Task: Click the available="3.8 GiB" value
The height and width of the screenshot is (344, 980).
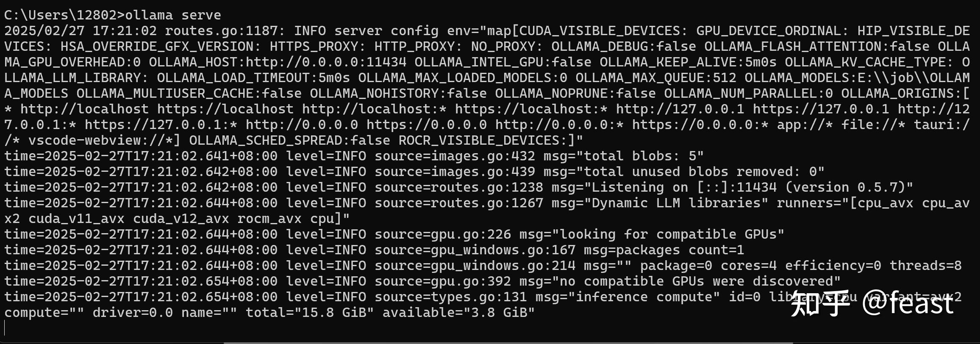Action: [x=458, y=313]
